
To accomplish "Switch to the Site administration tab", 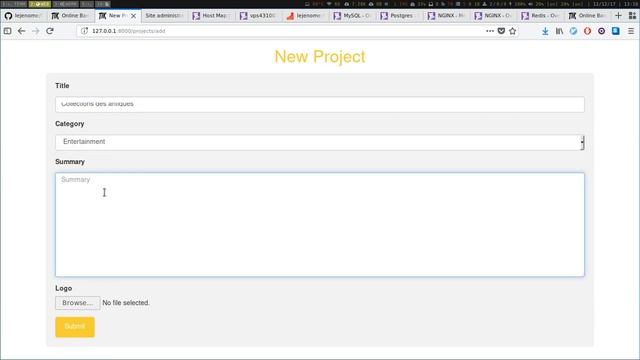I will click(x=164, y=16).
